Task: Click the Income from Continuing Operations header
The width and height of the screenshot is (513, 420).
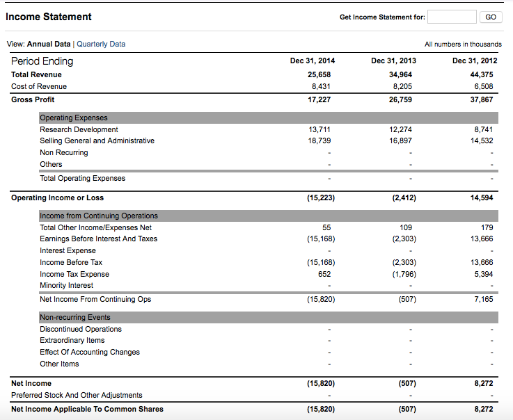Action: [x=99, y=216]
